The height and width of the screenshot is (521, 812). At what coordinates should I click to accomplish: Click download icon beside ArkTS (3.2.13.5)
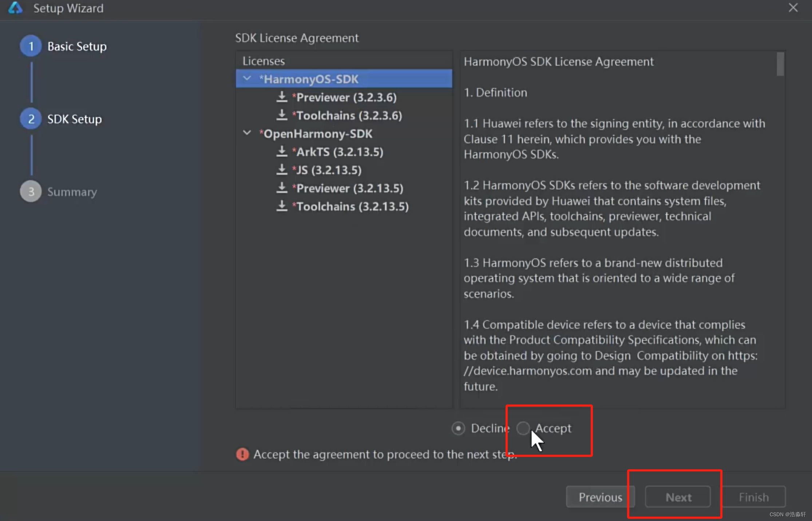(282, 152)
